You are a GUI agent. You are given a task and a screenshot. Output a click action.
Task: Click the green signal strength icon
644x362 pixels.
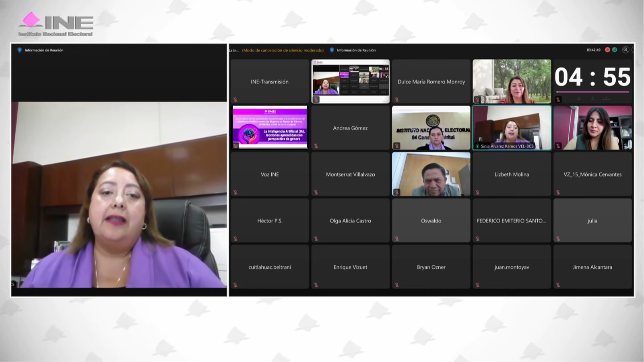tap(615, 50)
